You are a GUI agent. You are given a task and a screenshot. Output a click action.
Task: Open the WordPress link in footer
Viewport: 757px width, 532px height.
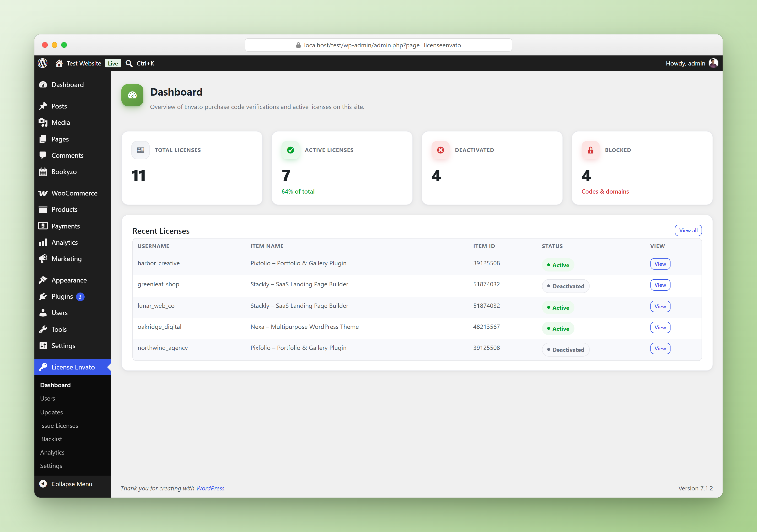[x=210, y=488]
